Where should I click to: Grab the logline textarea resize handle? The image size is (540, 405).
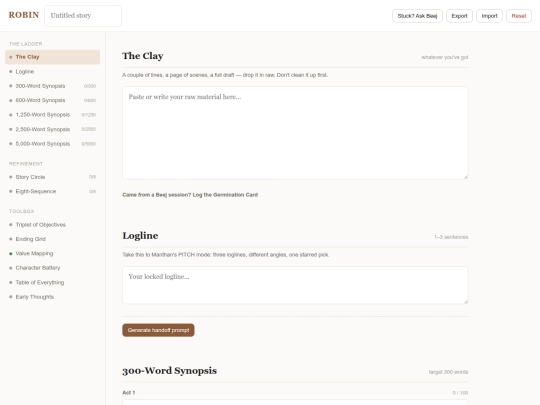466,301
